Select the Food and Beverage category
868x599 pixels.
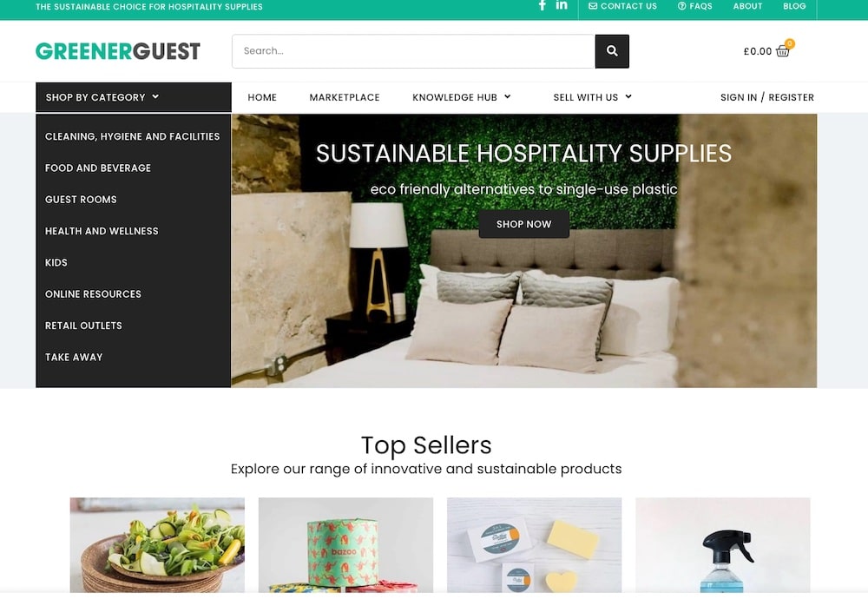98,168
